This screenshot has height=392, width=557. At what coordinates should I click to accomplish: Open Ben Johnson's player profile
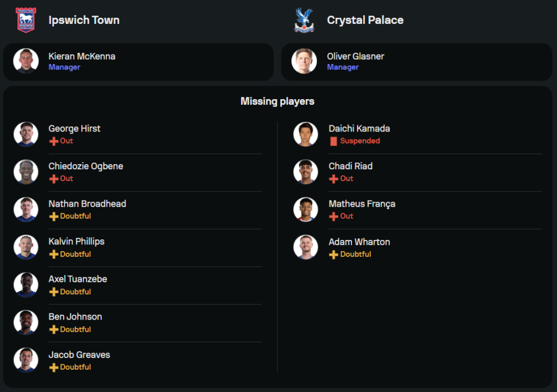point(75,317)
